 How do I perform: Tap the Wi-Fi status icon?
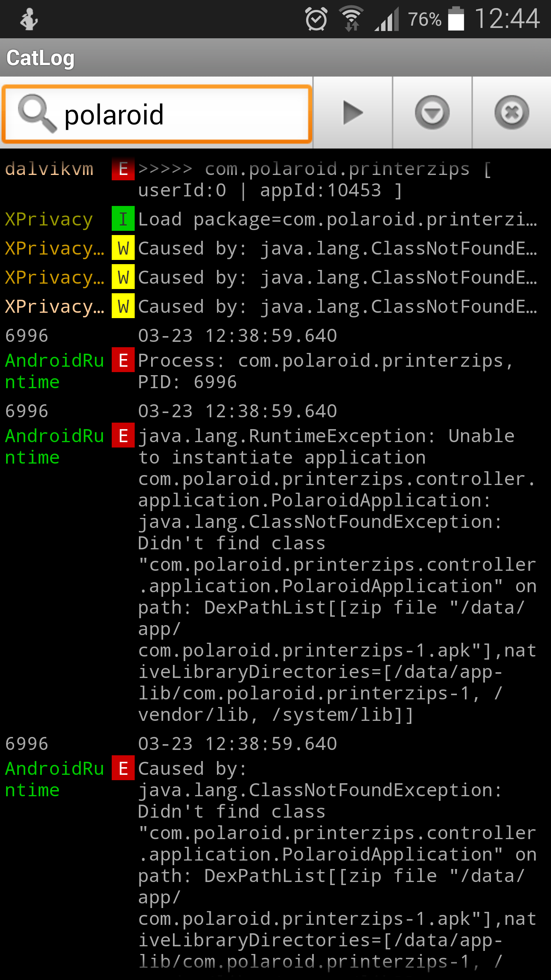pos(351,19)
